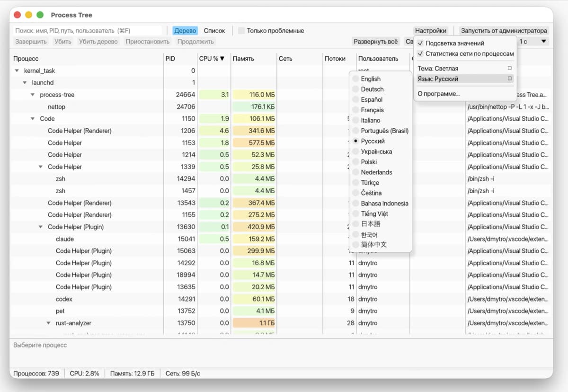Open the Язык: Русский submenu
The image size is (568, 392).
coord(464,79)
